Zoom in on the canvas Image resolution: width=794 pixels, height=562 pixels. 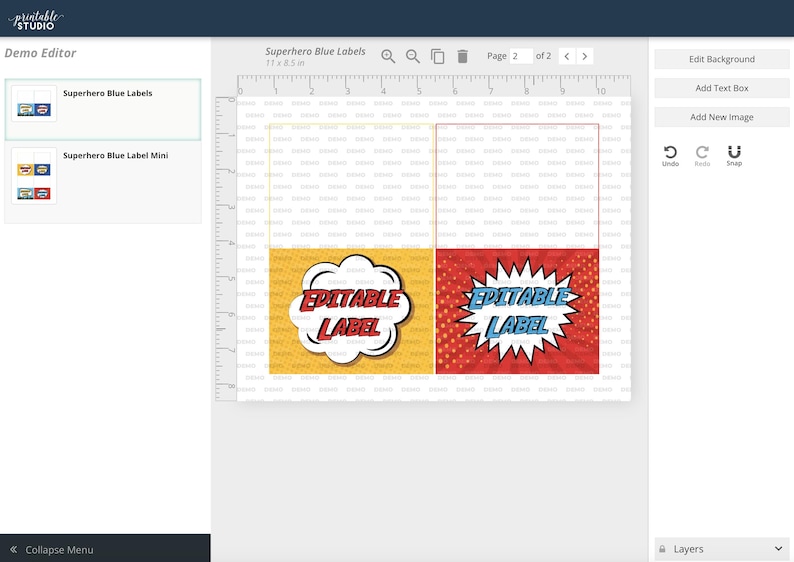(x=388, y=56)
